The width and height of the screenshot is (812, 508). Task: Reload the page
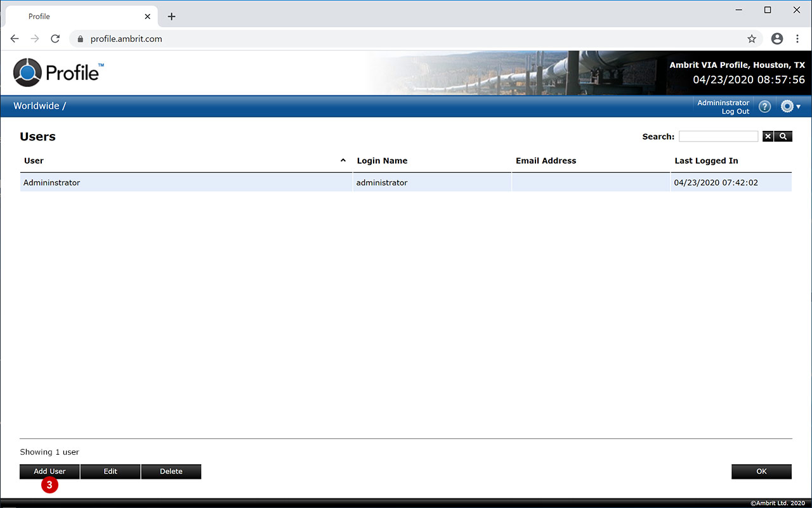55,39
